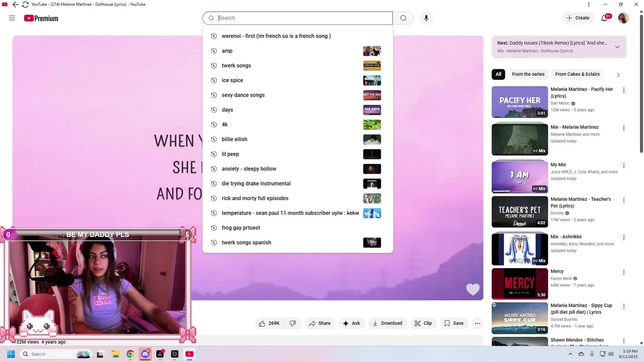Open File Explorer from the taskbar

tap(115, 354)
